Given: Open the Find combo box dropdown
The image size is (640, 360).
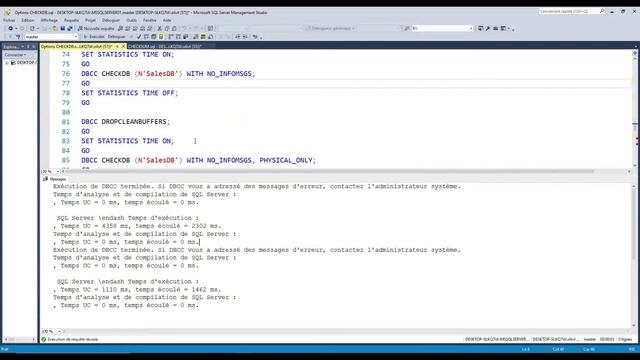Looking at the screenshot, I should click(x=471, y=28).
